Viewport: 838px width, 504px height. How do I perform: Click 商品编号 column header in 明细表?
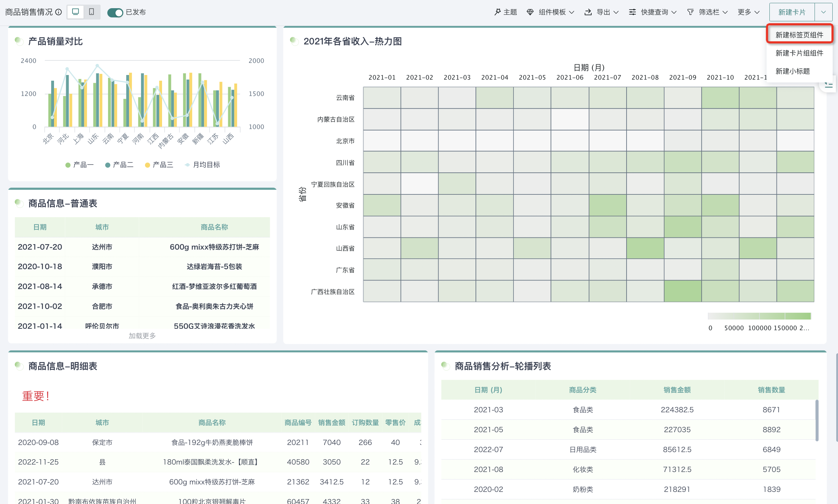tap(298, 423)
